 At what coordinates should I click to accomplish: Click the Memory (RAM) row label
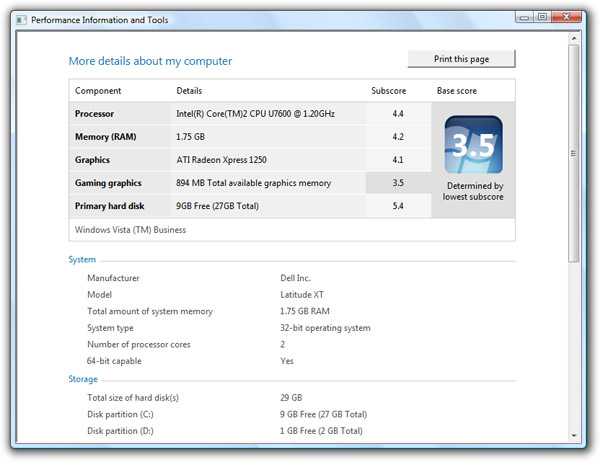(x=106, y=137)
